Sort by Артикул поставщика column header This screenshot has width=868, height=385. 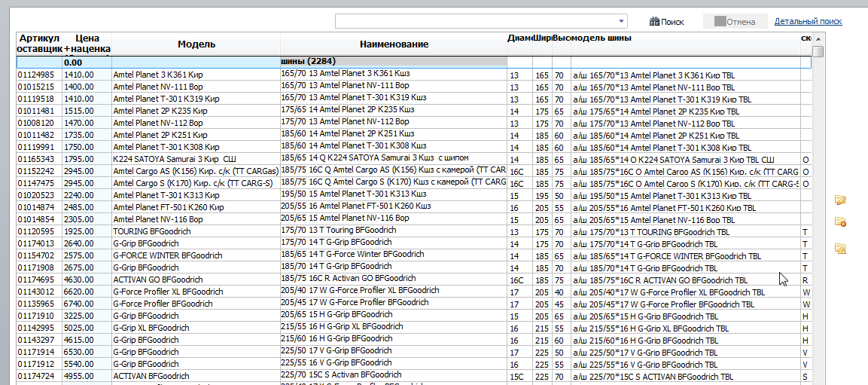[x=38, y=44]
